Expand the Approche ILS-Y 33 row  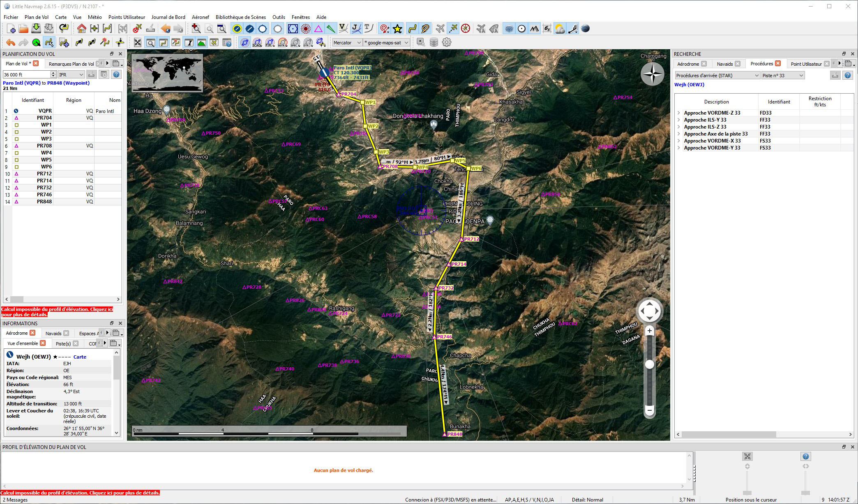pos(679,120)
